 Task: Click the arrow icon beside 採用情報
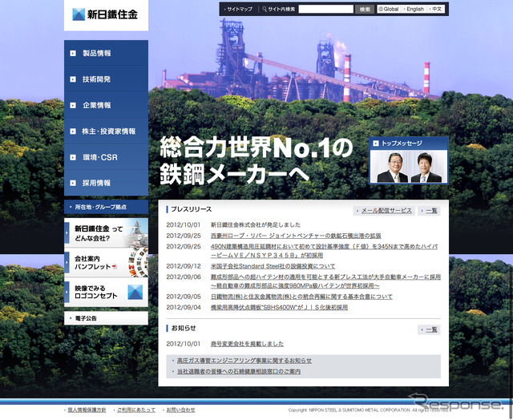pyautogui.click(x=73, y=184)
